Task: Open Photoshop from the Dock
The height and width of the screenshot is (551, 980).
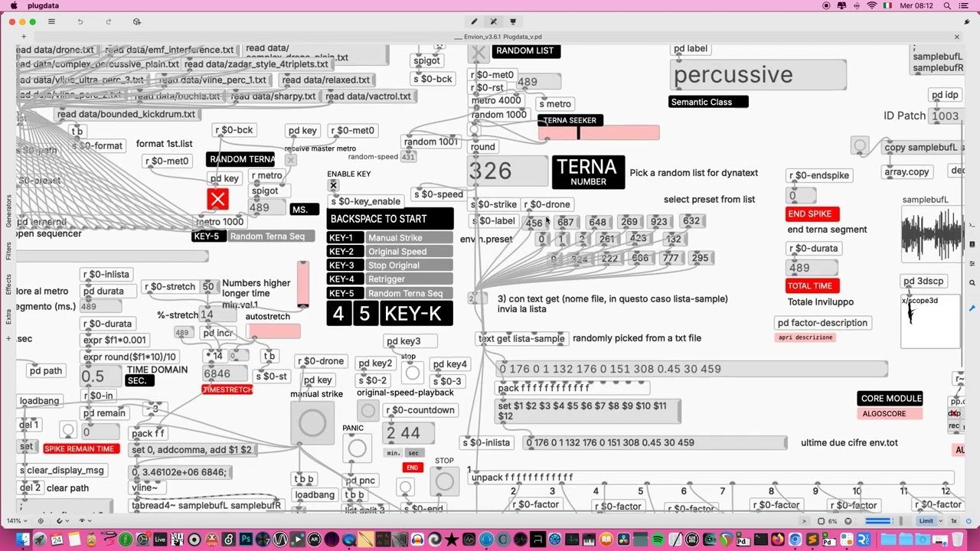Action: point(246,540)
